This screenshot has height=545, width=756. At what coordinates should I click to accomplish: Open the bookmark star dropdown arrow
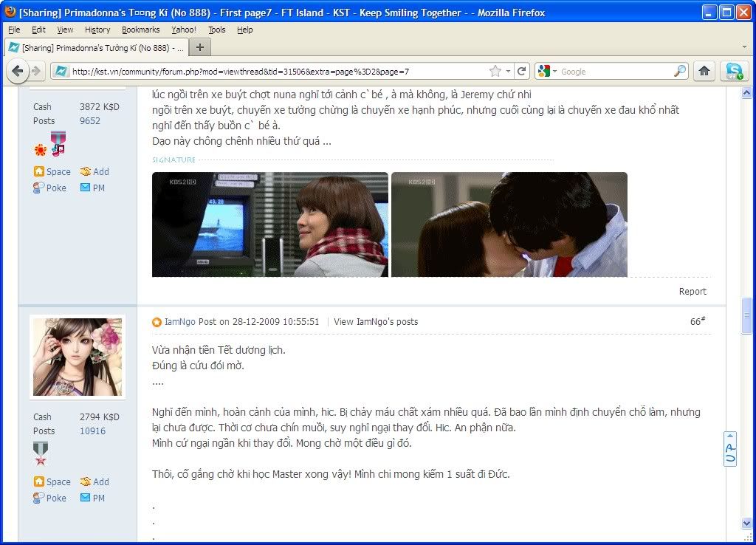point(508,72)
